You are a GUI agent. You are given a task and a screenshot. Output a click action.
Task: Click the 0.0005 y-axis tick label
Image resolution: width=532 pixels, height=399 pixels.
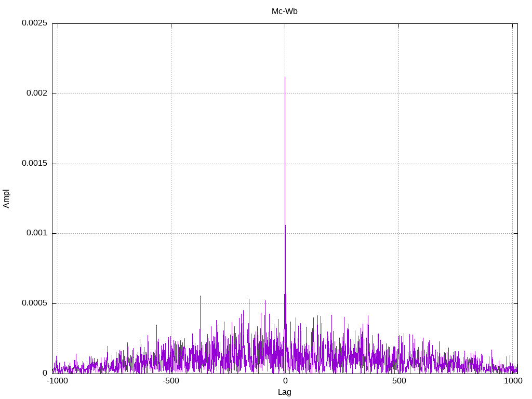pos(34,303)
